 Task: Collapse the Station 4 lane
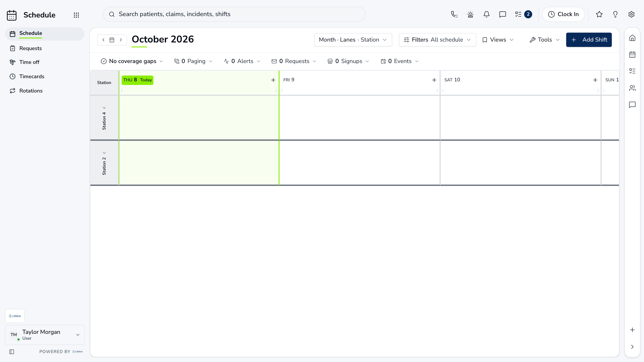(x=104, y=108)
